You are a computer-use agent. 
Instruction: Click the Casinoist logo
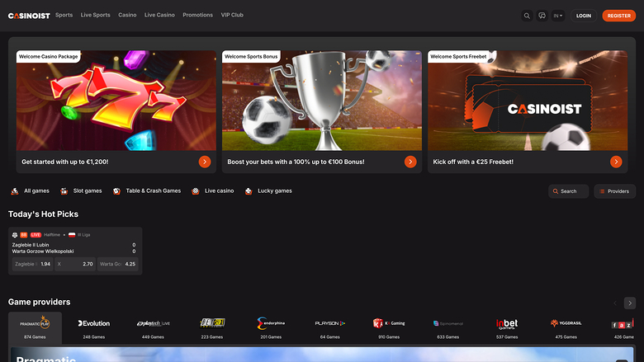pyautogui.click(x=28, y=16)
